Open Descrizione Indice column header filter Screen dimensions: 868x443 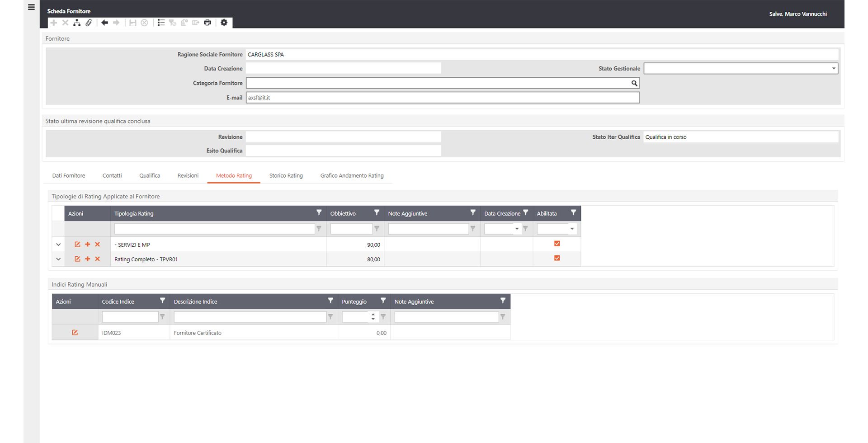[330, 301]
